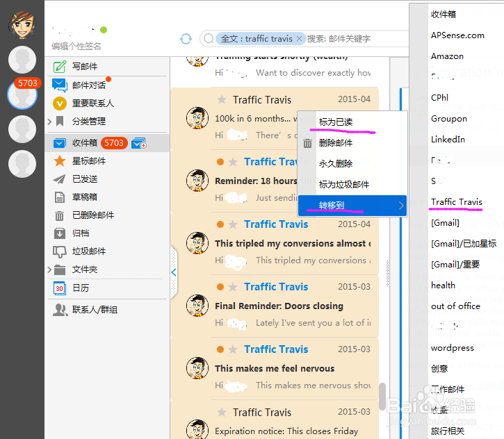Image resolution: width=504 pixels, height=439 pixels.
Task: Toggle unread dot on 'Reminder: 18 hours' email
Action: coord(220,162)
